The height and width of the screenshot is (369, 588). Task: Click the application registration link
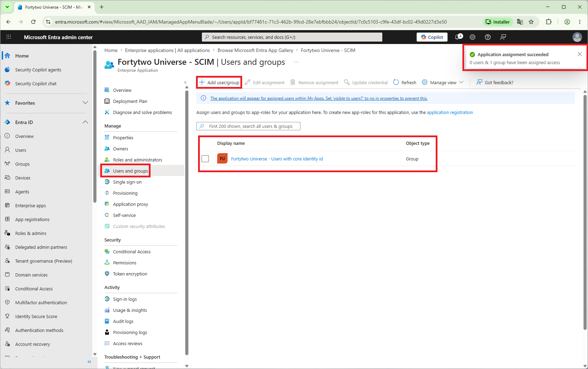[450, 113]
